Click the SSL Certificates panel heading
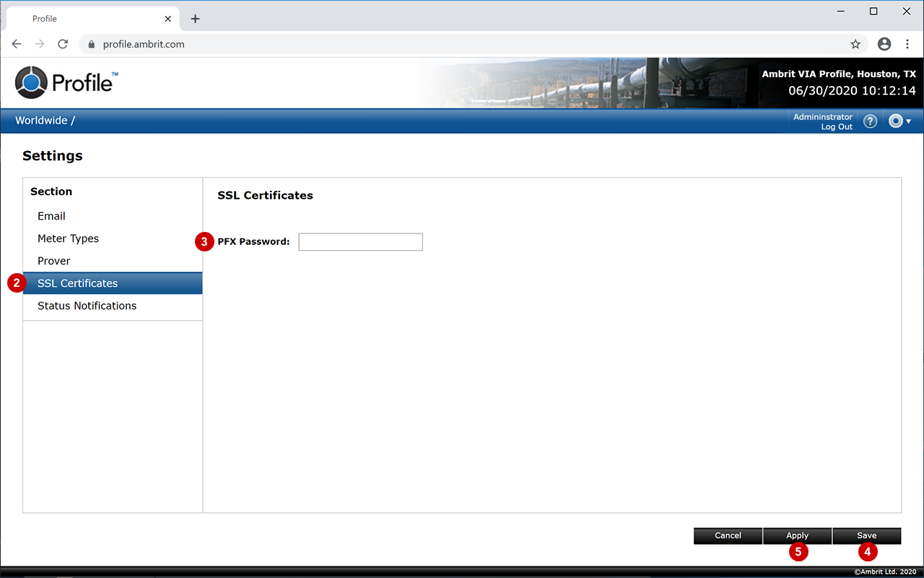This screenshot has width=924, height=578. click(265, 195)
